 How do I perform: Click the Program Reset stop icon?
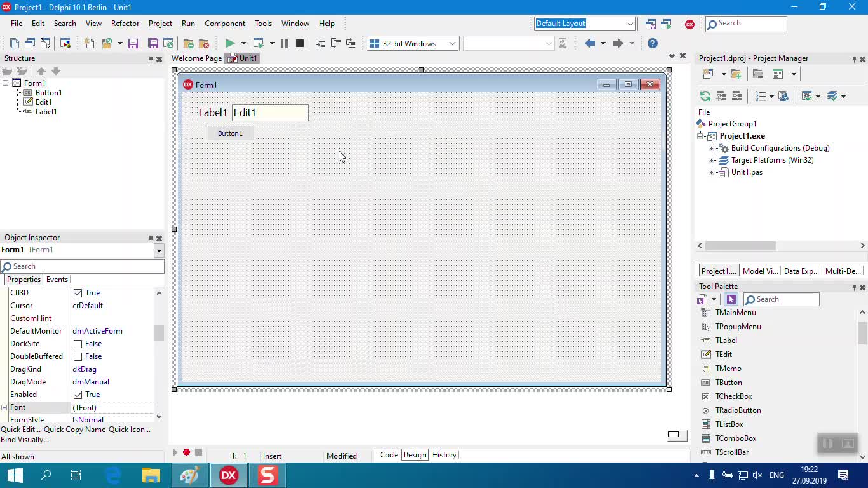tap(300, 43)
